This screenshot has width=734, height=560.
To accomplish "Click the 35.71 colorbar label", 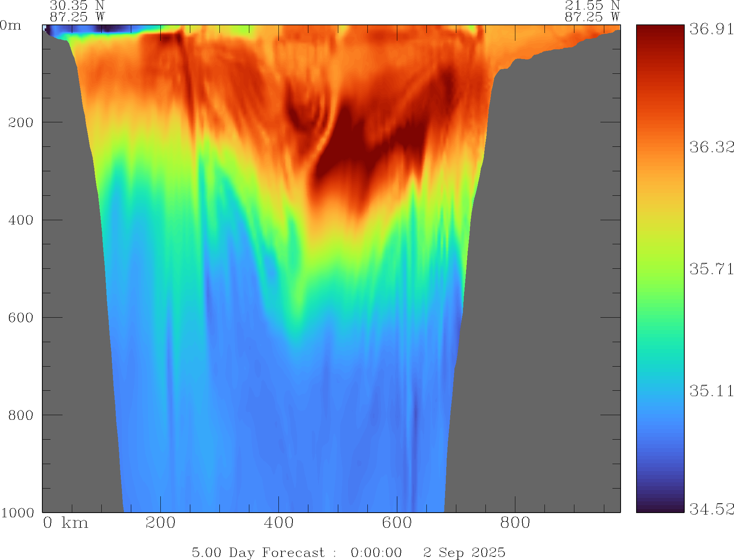I will [711, 269].
